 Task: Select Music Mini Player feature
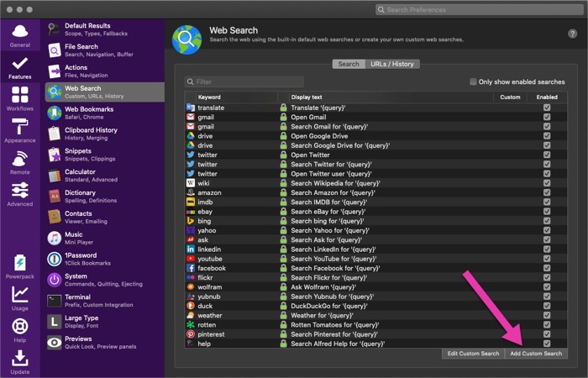pyautogui.click(x=105, y=238)
